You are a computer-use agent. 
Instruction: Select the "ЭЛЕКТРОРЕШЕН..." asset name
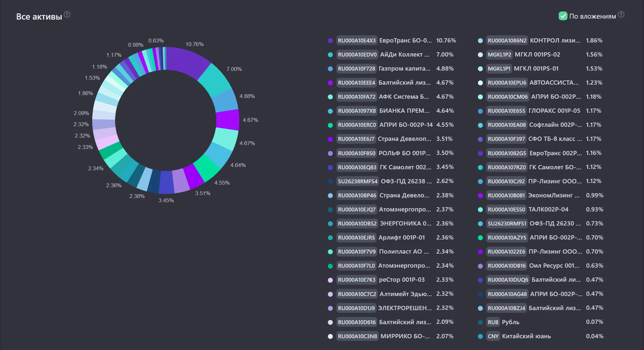(x=405, y=308)
